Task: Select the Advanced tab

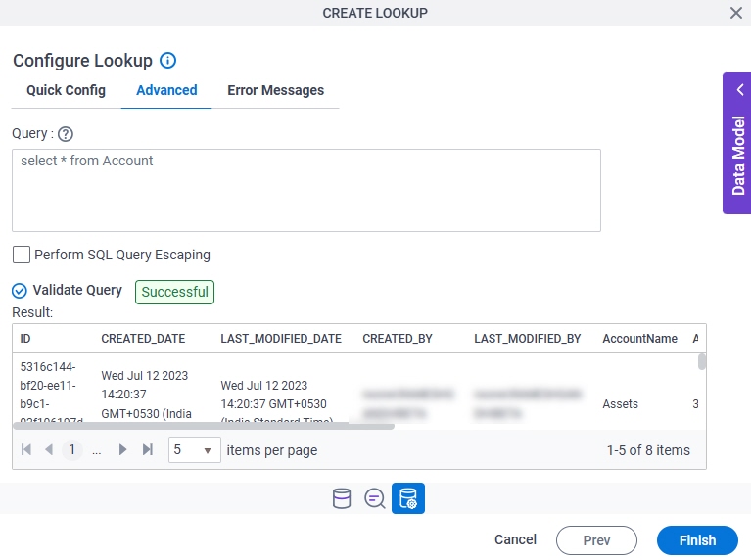Action: [x=166, y=90]
